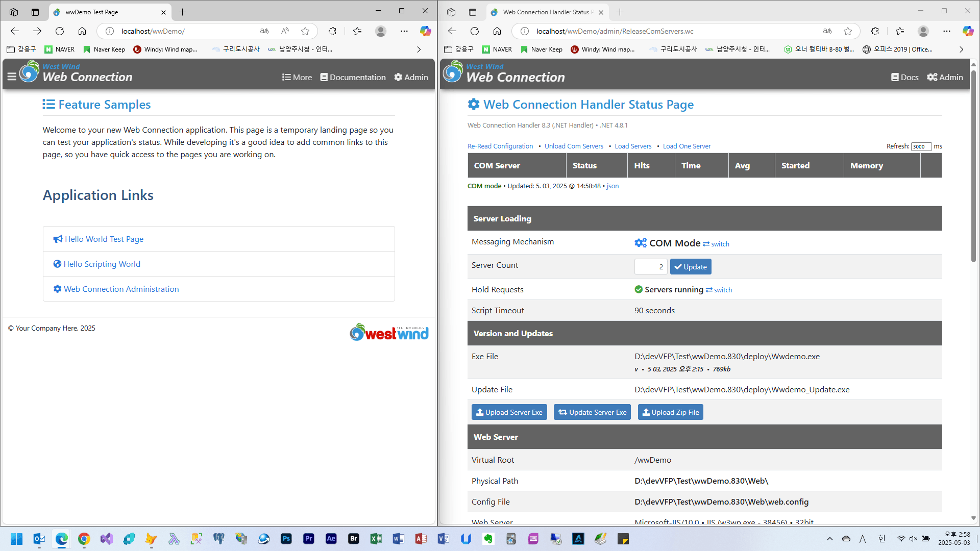Click West Wind logo in left footer
Screen dimensions: 980x551
coord(389,333)
